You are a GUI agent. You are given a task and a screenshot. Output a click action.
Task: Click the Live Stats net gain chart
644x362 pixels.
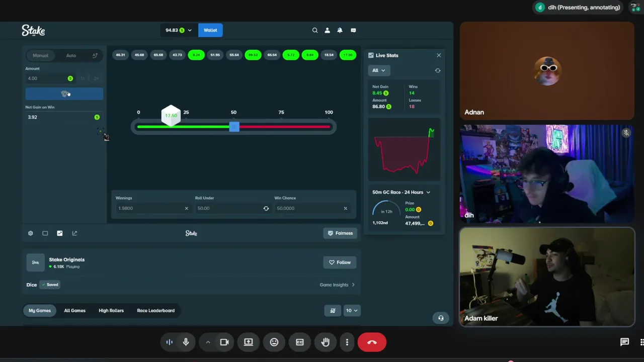coord(404,150)
